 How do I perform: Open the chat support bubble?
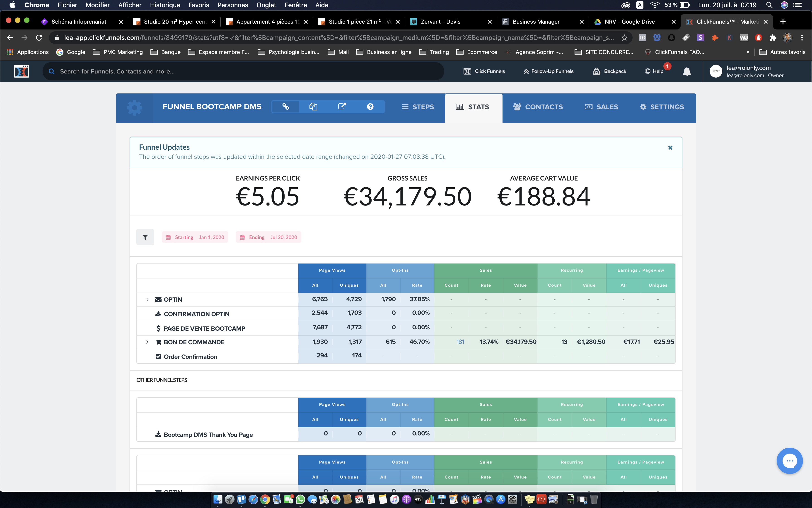(x=789, y=461)
